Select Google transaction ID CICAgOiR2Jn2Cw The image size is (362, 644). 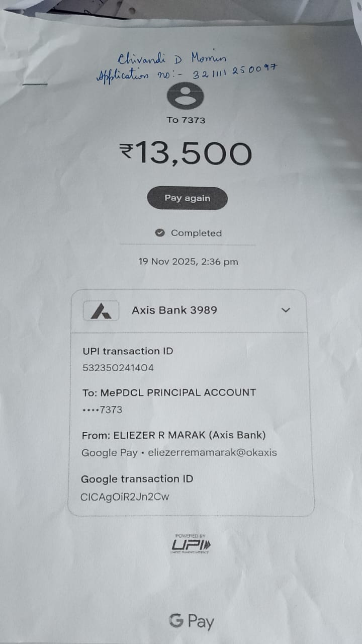[x=125, y=497]
